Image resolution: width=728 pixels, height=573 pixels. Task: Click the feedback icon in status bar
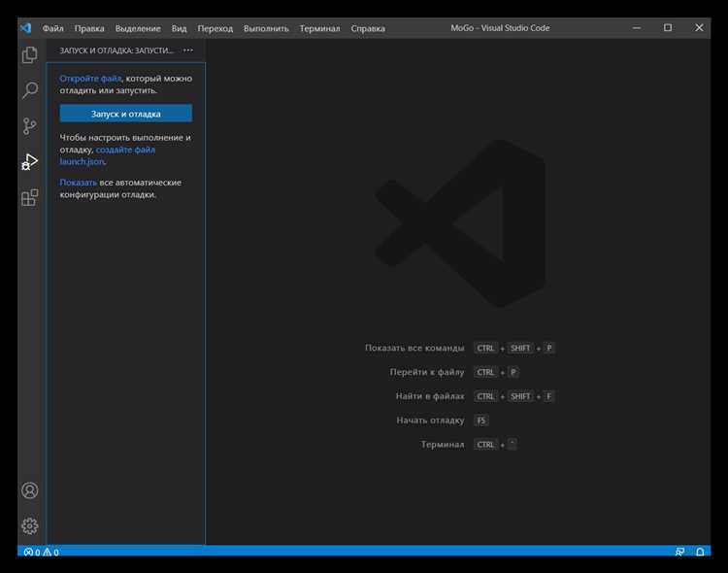point(679,553)
